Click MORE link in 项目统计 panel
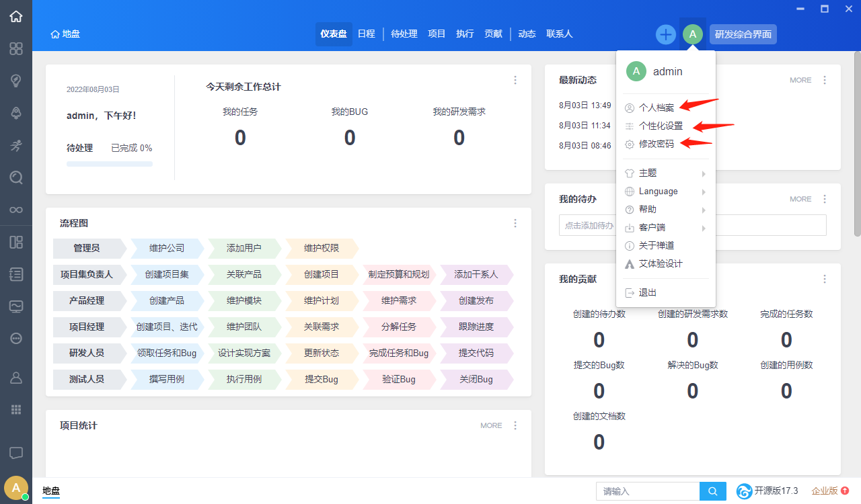The height and width of the screenshot is (504, 861). point(491,425)
